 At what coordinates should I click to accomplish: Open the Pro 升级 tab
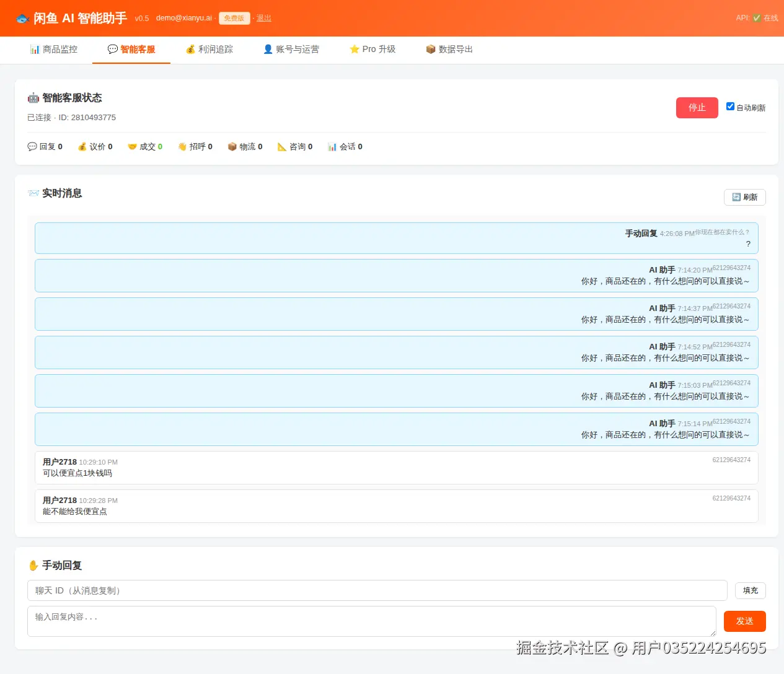(x=372, y=50)
